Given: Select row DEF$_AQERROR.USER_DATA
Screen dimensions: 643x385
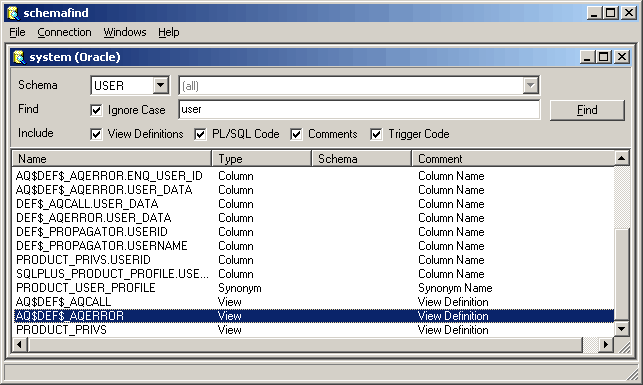Looking at the screenshot, I should tap(313, 218).
